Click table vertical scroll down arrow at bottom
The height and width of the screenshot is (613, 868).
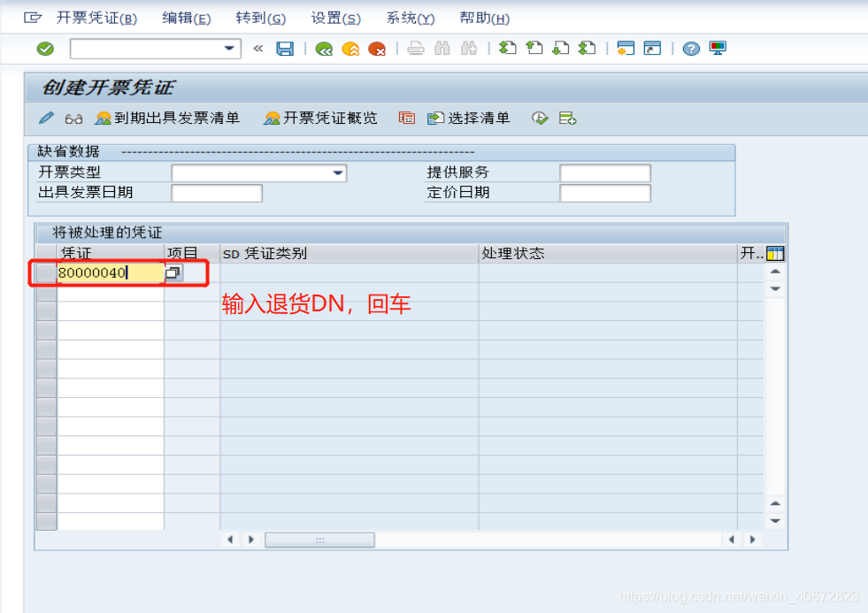[x=776, y=521]
